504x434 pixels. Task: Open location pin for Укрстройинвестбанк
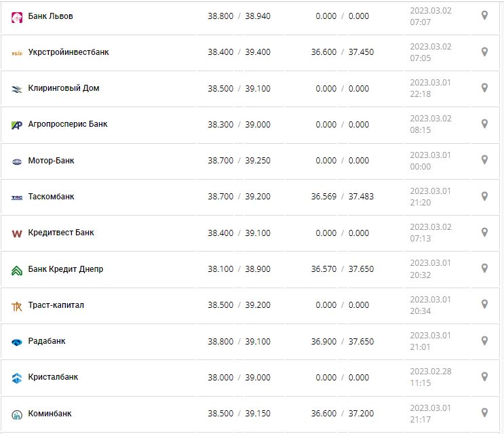click(484, 52)
